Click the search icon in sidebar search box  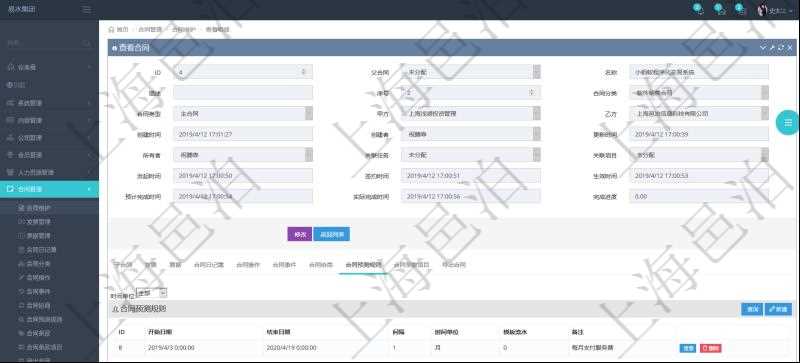(x=87, y=44)
